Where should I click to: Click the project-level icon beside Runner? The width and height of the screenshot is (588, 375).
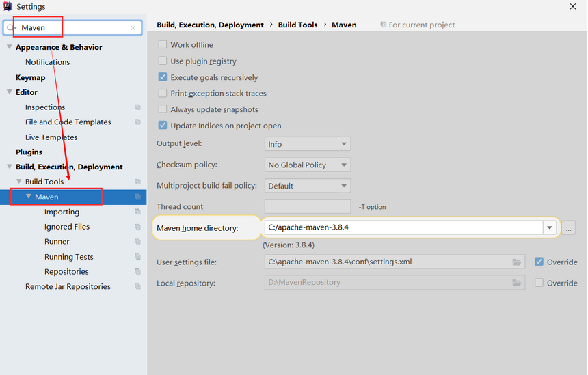click(137, 242)
